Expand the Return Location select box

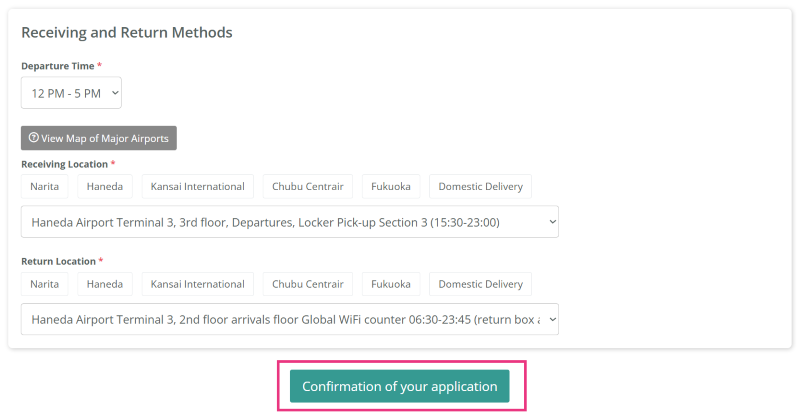(290, 319)
